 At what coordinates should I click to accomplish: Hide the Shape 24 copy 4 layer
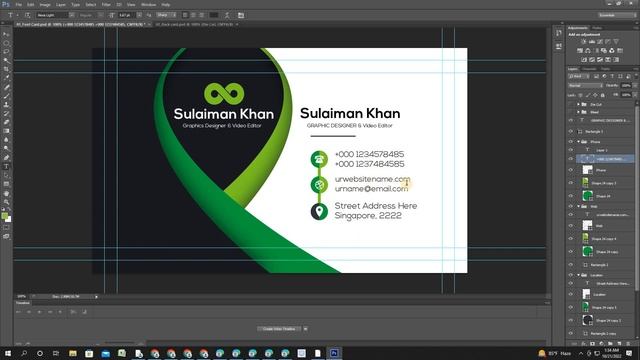(571, 238)
